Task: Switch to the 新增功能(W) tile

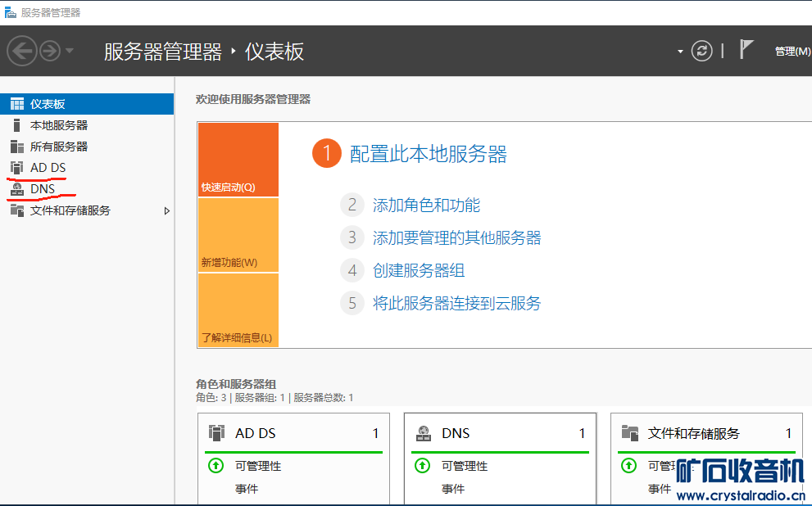Action: coord(238,236)
